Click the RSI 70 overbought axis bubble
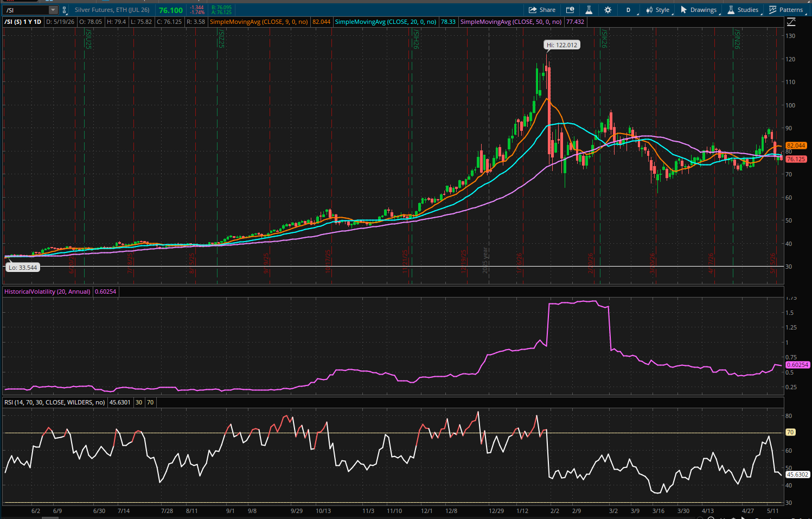812x519 pixels. point(790,432)
